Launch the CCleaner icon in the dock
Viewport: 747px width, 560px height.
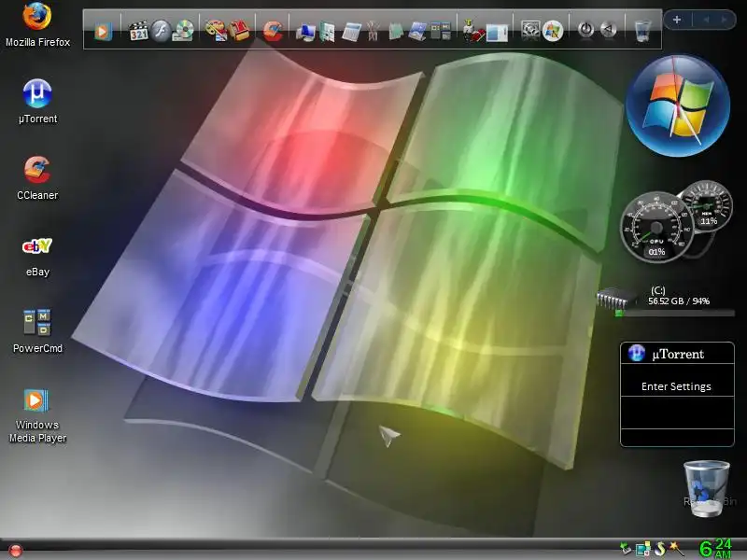[x=273, y=31]
